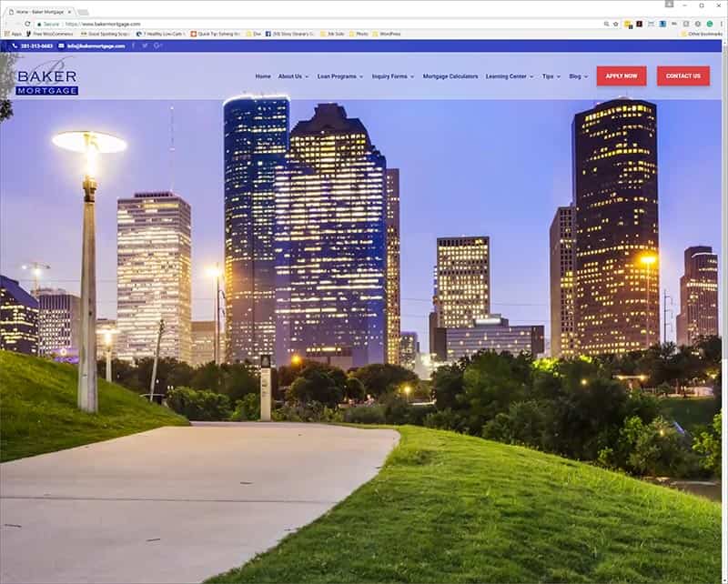Image resolution: width=728 pixels, height=584 pixels.
Task: Go to the Home menu item
Action: [263, 76]
